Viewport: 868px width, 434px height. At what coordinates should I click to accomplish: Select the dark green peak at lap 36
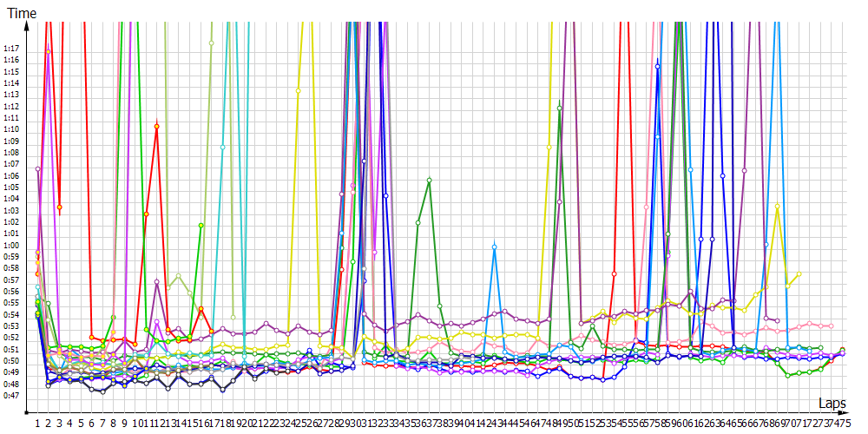[429, 180]
